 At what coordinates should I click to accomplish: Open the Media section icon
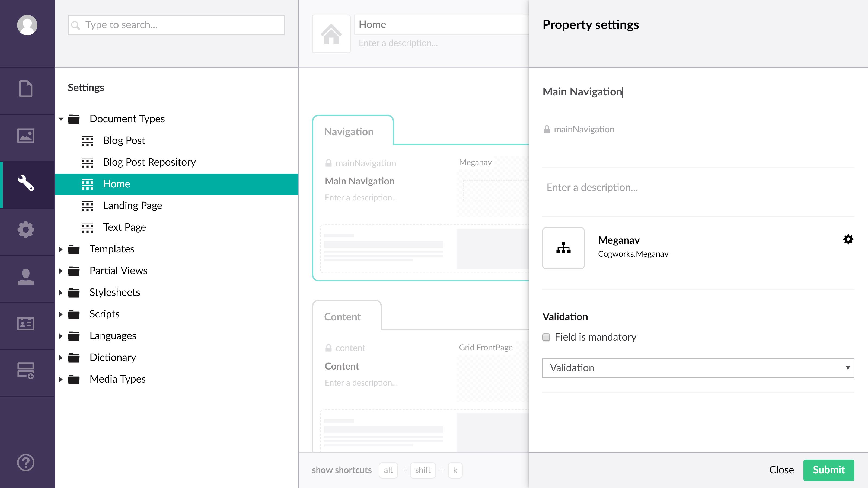coord(25,136)
